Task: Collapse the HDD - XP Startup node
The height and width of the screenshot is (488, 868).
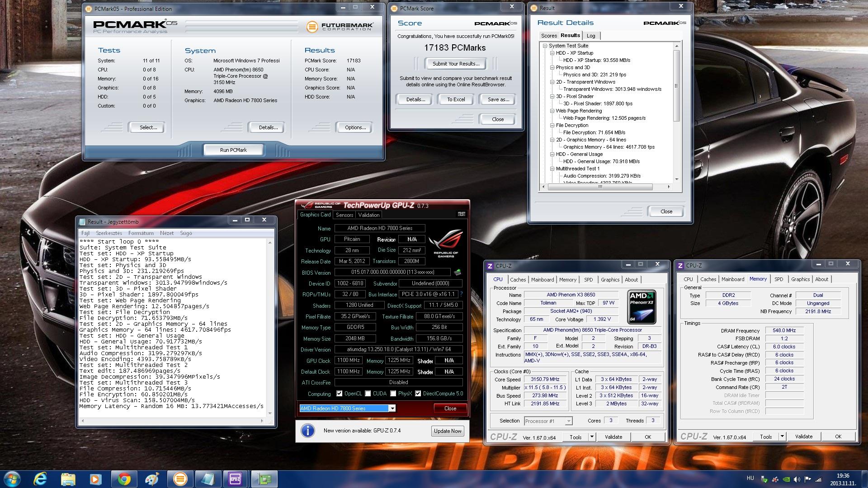Action: click(x=552, y=53)
